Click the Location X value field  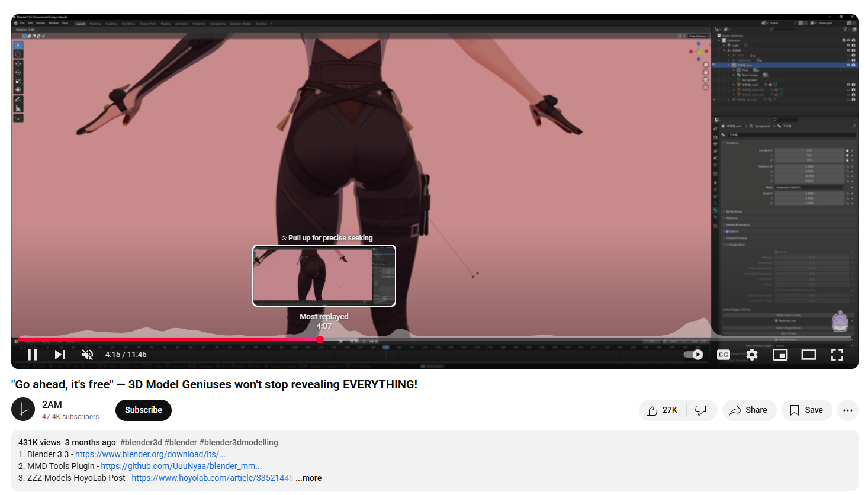[809, 150]
